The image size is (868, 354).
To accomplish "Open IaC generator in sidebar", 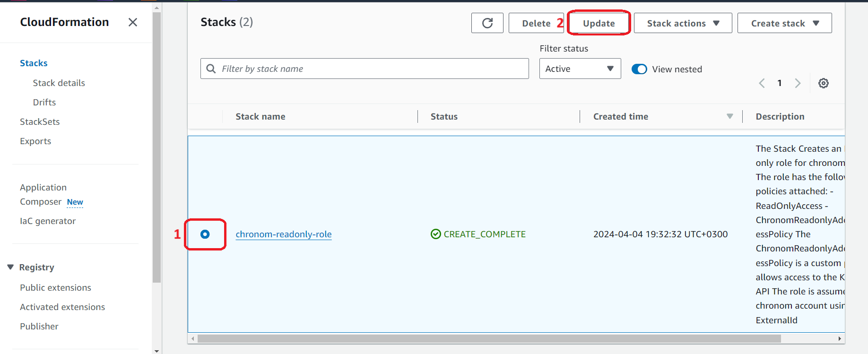I will tap(48, 221).
